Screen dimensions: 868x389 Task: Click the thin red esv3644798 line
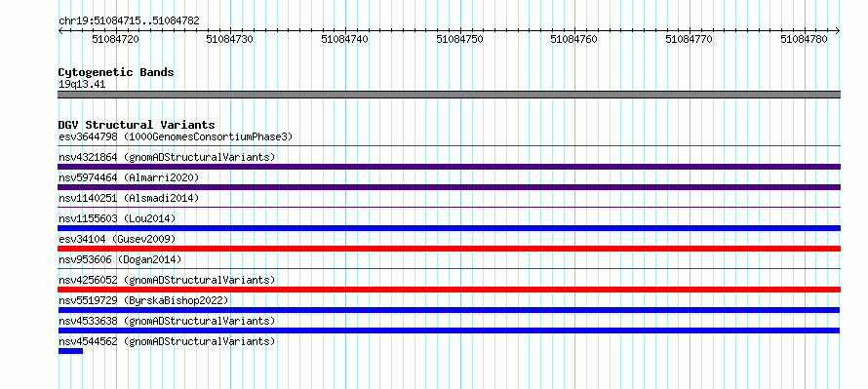(449, 146)
